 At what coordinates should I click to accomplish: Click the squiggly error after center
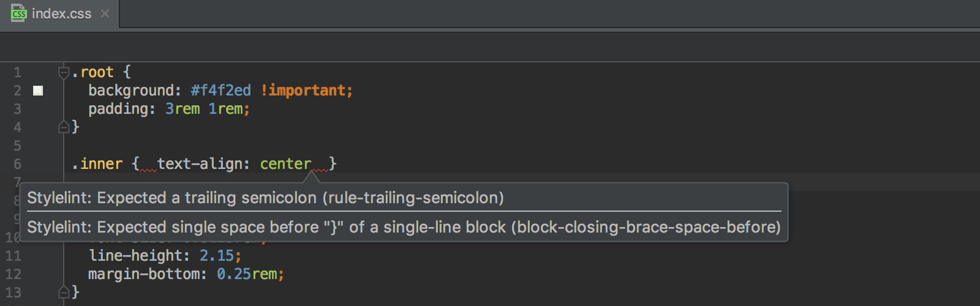pyautogui.click(x=320, y=169)
